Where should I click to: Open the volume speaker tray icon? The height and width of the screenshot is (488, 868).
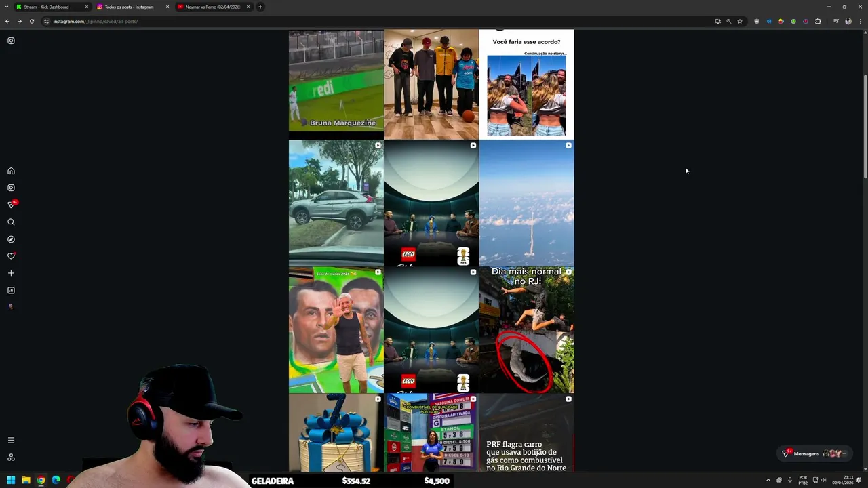(823, 481)
